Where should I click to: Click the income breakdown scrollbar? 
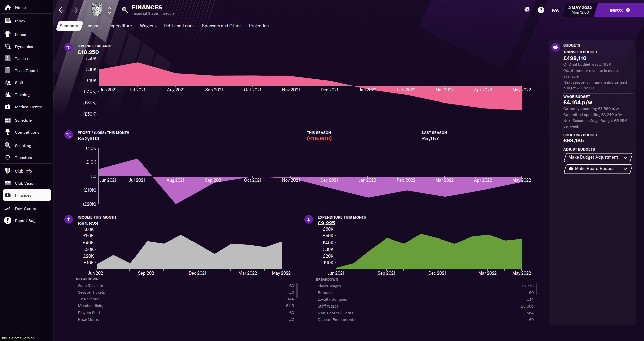tap(297, 290)
